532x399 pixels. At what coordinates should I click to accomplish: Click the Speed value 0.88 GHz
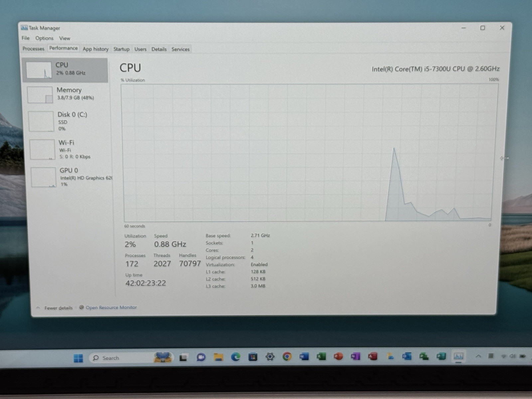tap(170, 244)
